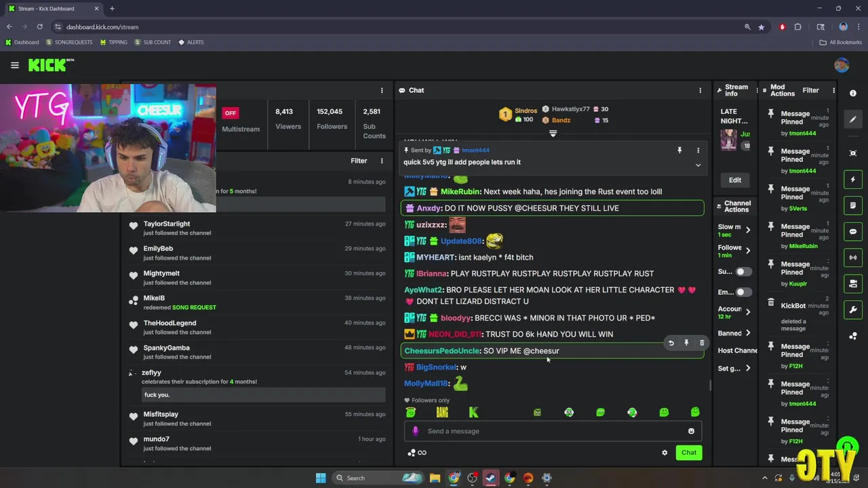The width and height of the screenshot is (868, 488).
Task: Open File Explorer from taskbar
Action: pos(435,478)
